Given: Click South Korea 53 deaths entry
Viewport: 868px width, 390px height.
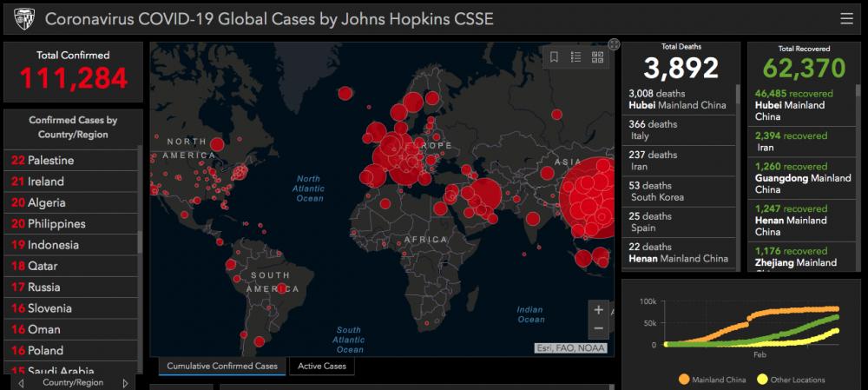Looking at the screenshot, I should [680, 191].
